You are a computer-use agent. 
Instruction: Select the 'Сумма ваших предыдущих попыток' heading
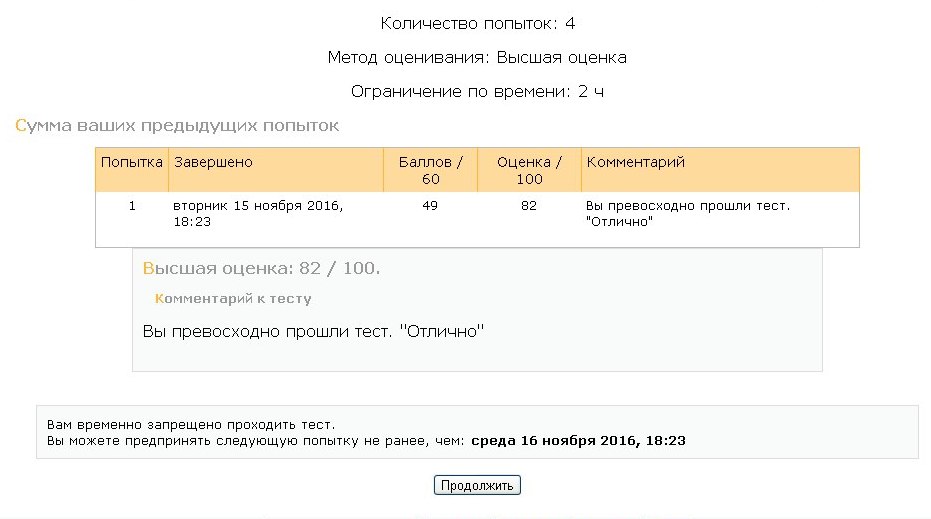click(x=177, y=126)
